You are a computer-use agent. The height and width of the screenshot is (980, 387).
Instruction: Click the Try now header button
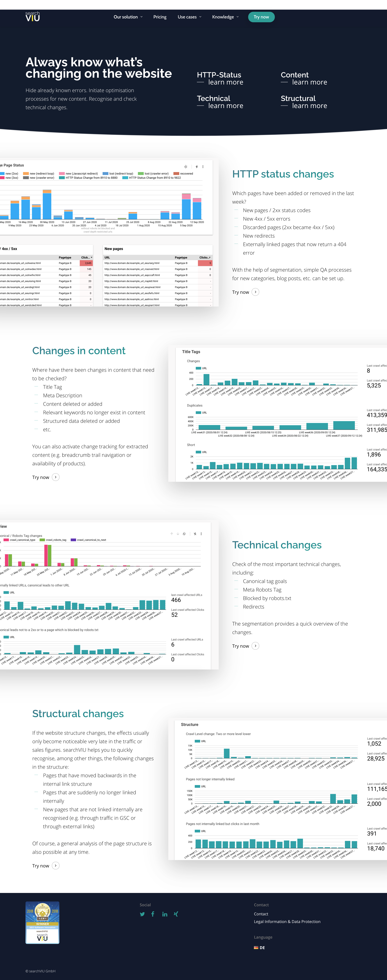pyautogui.click(x=261, y=17)
